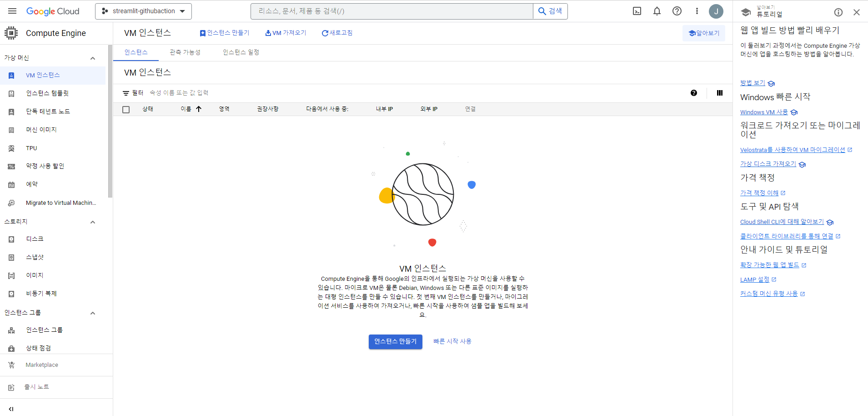Open Windows VM 사용 link

pyautogui.click(x=764, y=112)
